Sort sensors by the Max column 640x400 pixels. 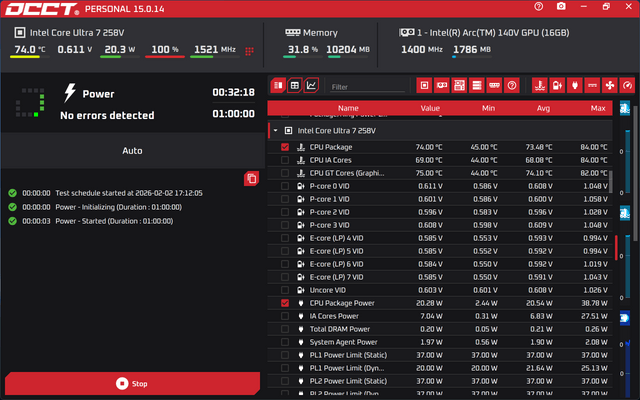[x=598, y=108]
